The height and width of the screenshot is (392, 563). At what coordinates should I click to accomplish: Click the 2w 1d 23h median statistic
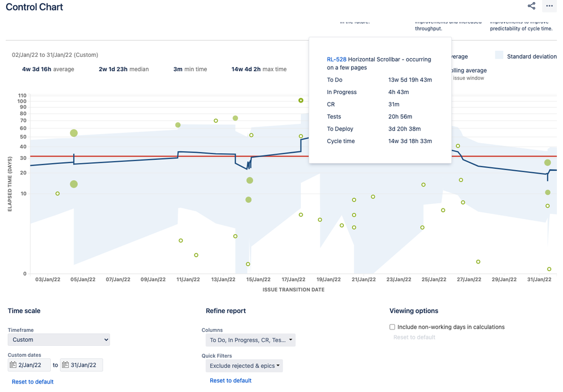coord(123,69)
